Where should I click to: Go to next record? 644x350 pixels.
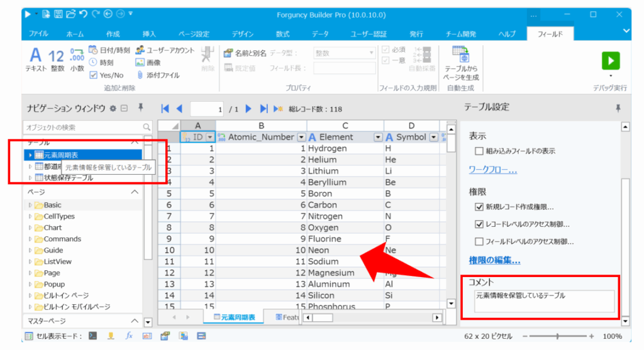pyautogui.click(x=248, y=109)
